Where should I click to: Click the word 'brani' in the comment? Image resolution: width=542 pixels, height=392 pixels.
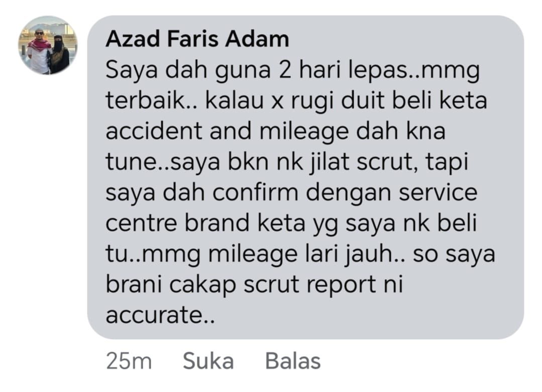[134, 284]
